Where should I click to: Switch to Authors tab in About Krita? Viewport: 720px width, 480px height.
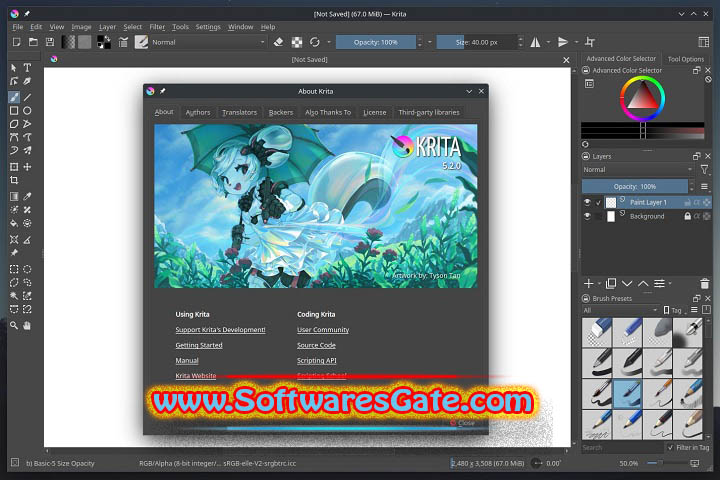(x=198, y=113)
